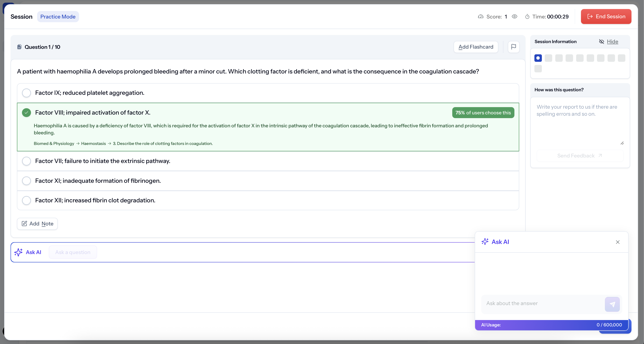Viewport: 644px width, 344px height.
Task: Toggle score visibility eye icon
Action: pos(514,16)
